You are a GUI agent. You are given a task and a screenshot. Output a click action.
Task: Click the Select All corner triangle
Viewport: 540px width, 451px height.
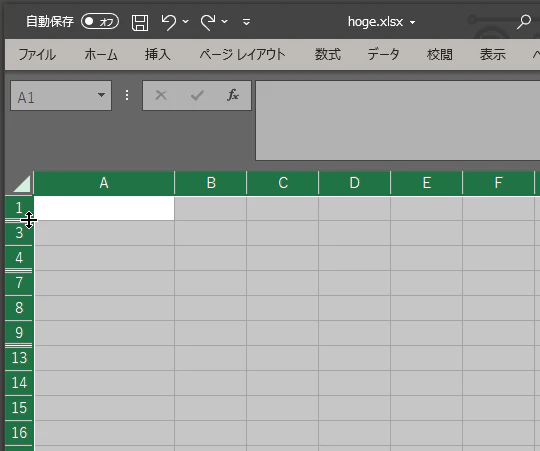[22, 183]
